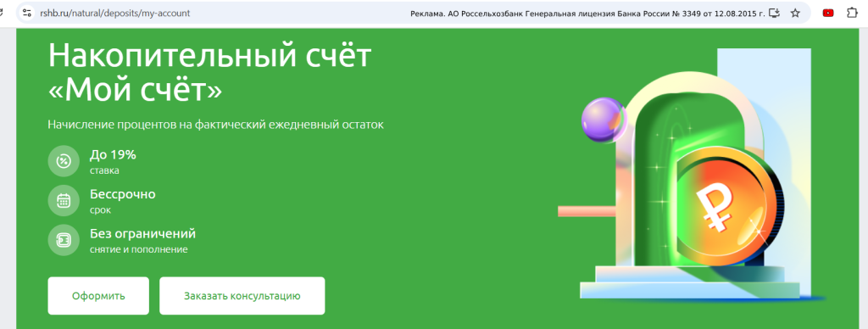Click the calendar icon beside Бессрочно

coord(64,200)
